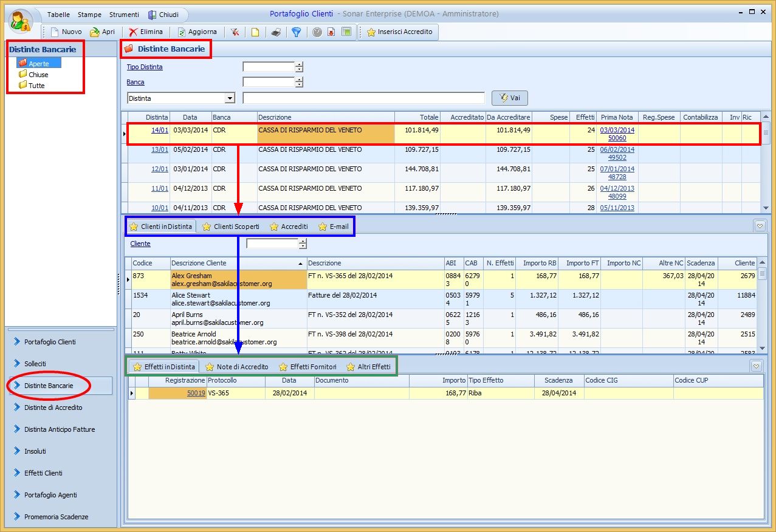Open distinta link 13/01
This screenshot has width=776, height=532.
(159, 149)
